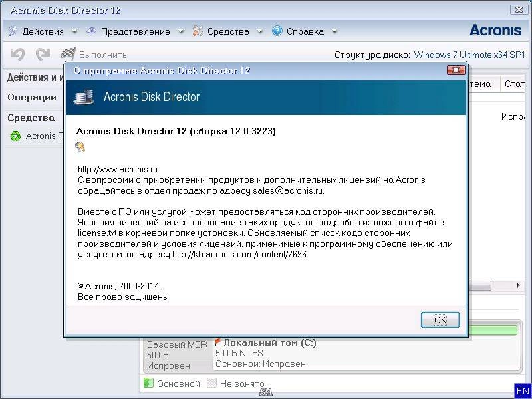Click the Представление eye icon
The width and height of the screenshot is (532, 399).
point(91,31)
